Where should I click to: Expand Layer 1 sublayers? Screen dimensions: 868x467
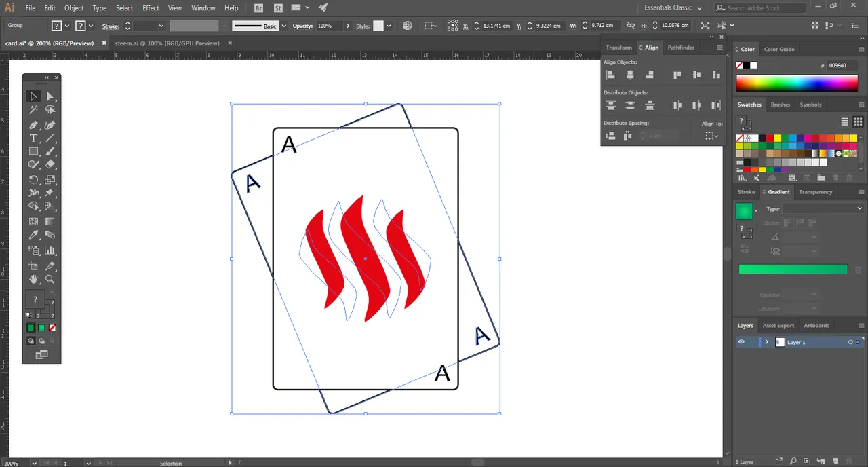point(767,342)
